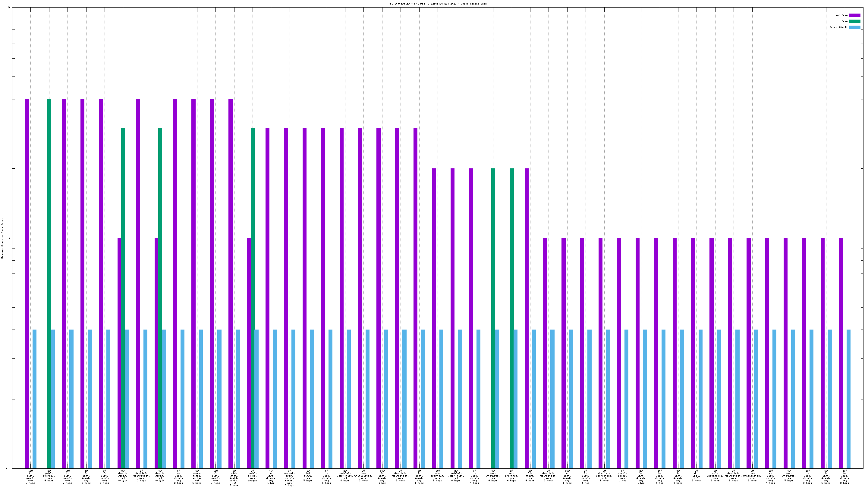Click the rightmost light blue score bar
This screenshot has width=868, height=488.
[848, 399]
